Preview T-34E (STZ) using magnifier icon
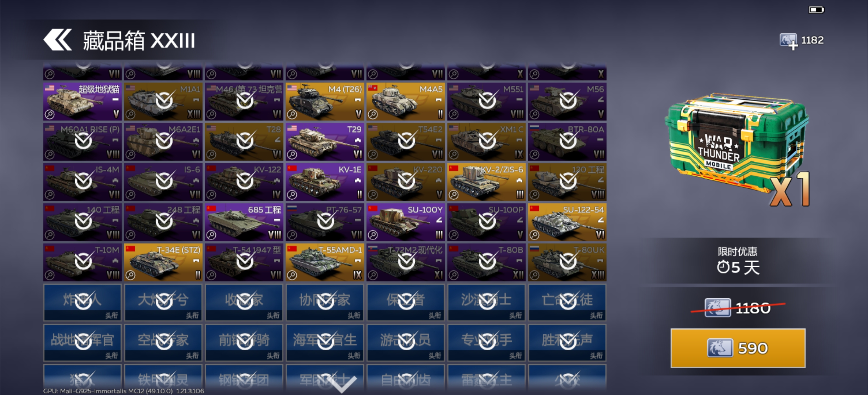 tap(131, 275)
